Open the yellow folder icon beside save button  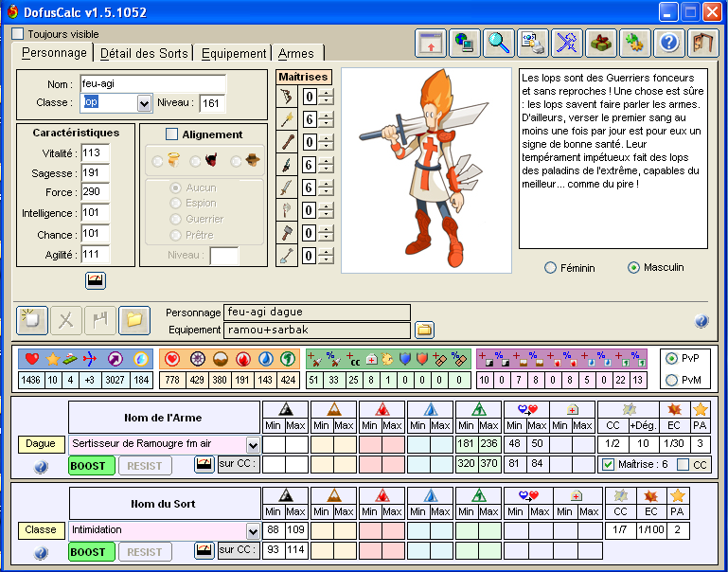pos(134,320)
